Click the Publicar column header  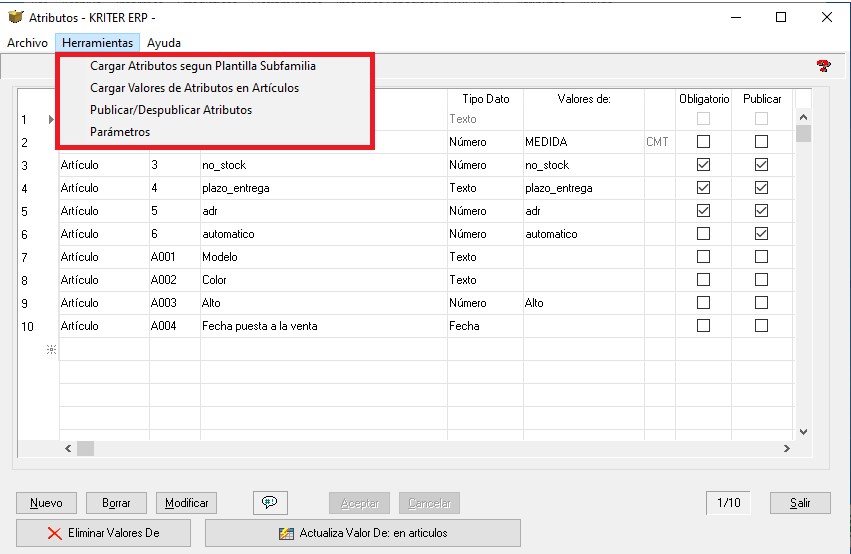762,99
